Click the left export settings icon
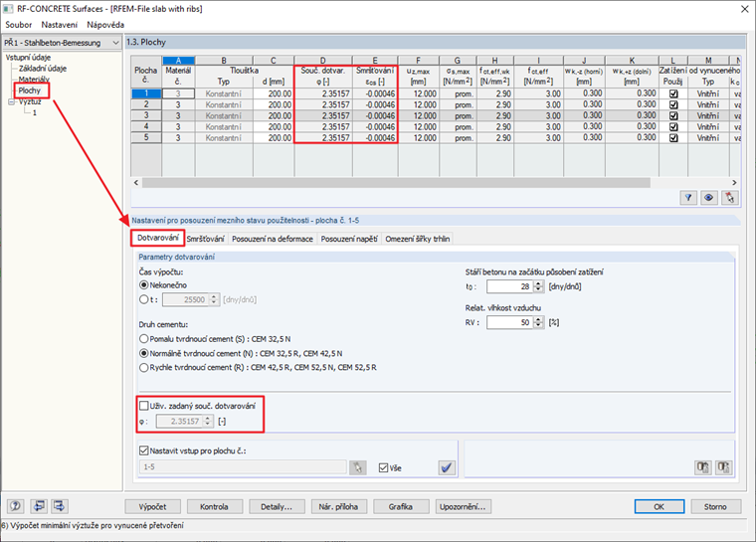756x542 pixels. pyautogui.click(x=703, y=466)
